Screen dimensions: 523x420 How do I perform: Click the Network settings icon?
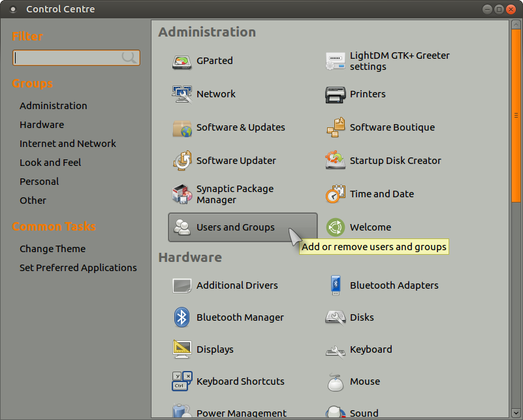point(182,95)
